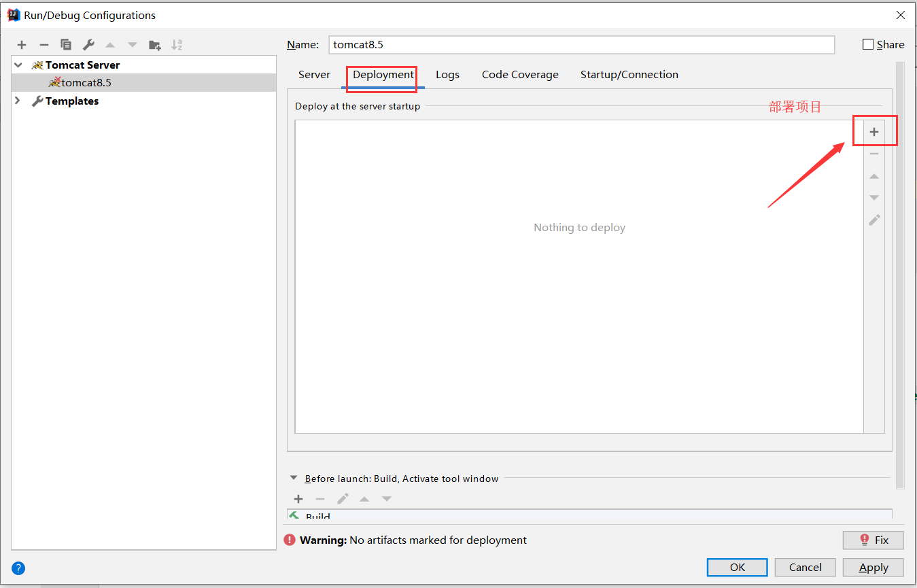The width and height of the screenshot is (917, 588).
Task: Open the Code Coverage tab
Action: click(x=520, y=75)
